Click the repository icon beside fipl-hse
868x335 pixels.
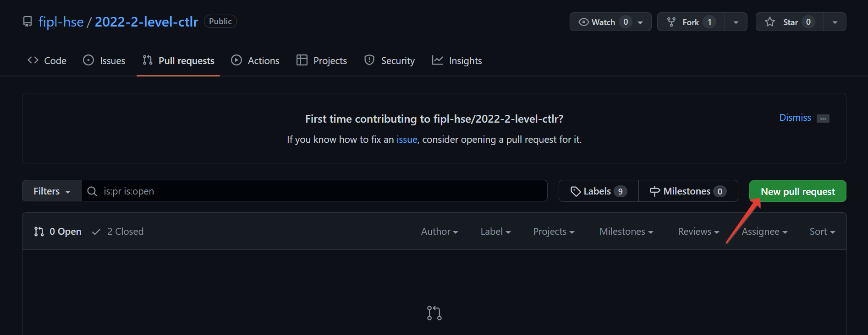27,22
